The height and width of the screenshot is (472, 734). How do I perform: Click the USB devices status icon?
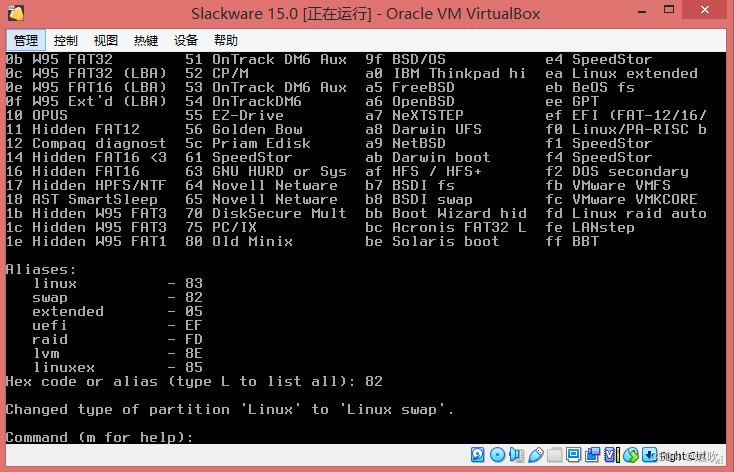[x=536, y=455]
